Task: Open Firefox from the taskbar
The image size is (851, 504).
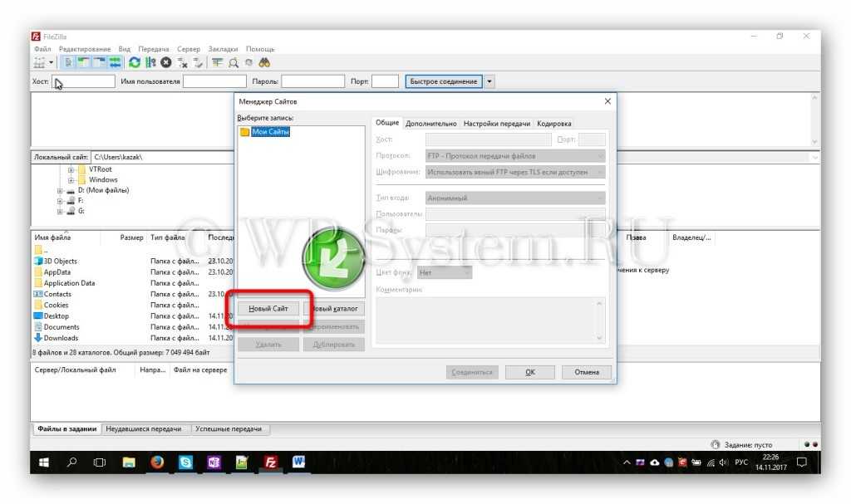Action: pyautogui.click(x=157, y=462)
